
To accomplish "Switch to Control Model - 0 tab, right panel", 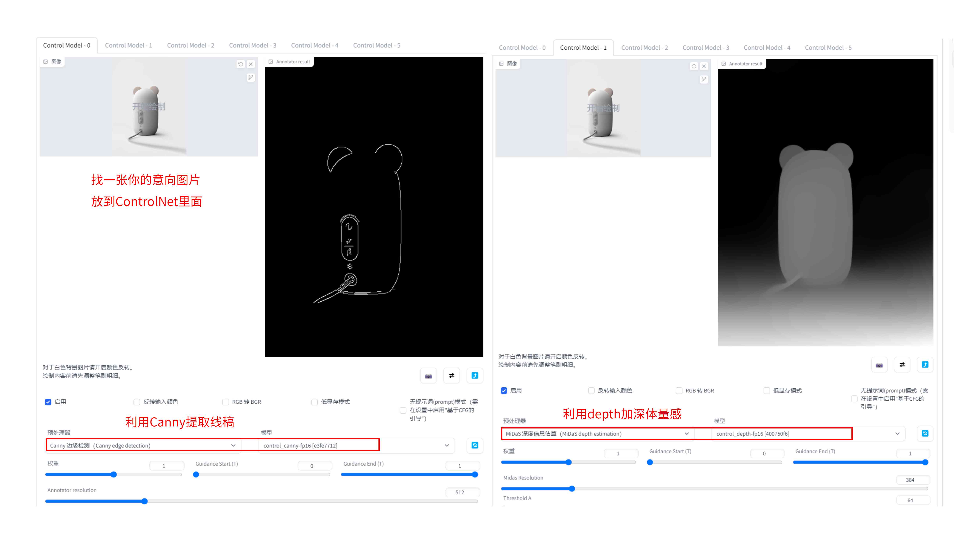I will pyautogui.click(x=522, y=48).
